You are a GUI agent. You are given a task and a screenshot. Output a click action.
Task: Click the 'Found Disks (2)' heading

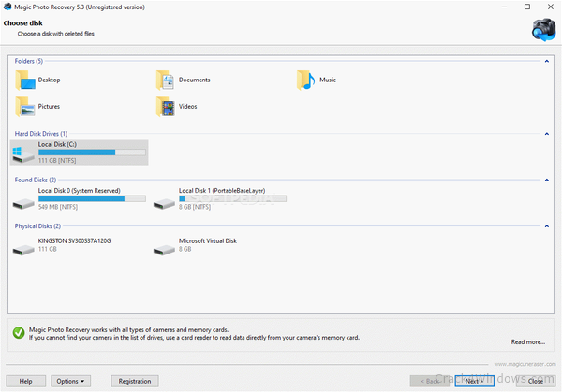tap(36, 180)
